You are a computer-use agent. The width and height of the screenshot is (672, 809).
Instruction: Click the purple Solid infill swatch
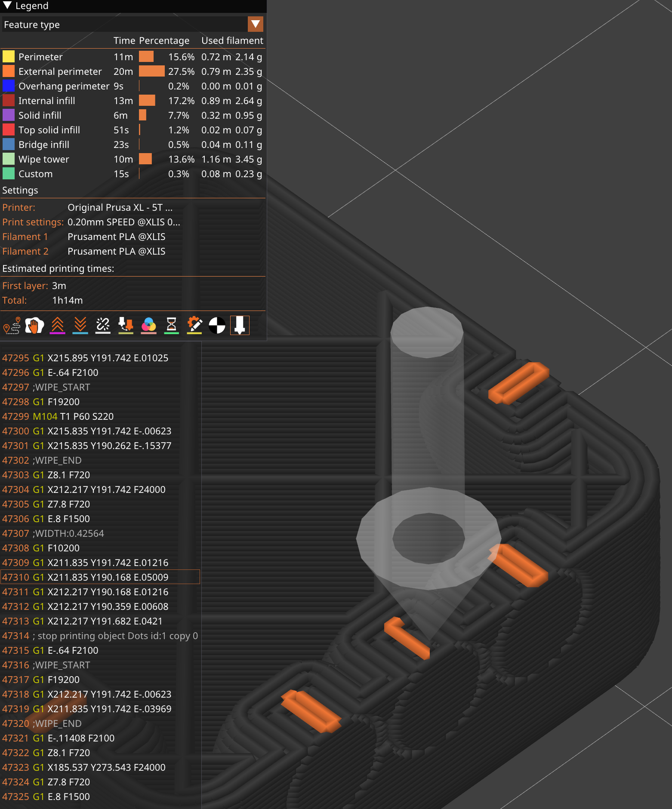coord(9,115)
